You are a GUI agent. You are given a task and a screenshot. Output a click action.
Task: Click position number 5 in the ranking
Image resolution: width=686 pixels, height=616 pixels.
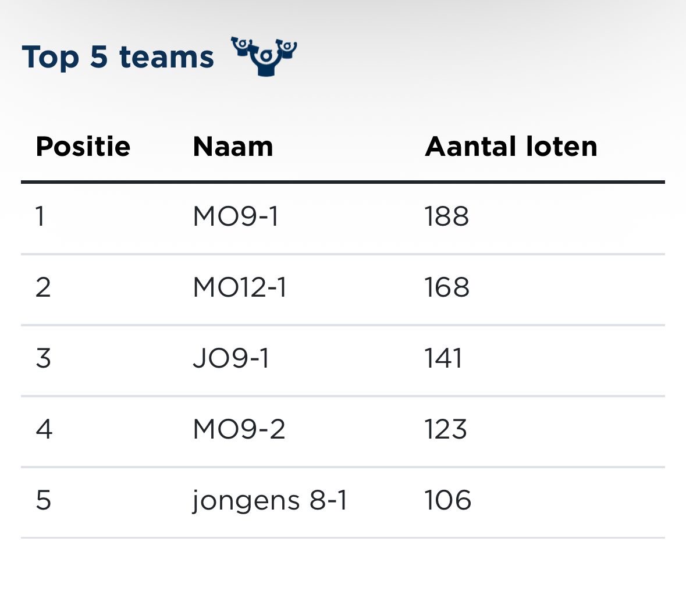tap(43, 501)
